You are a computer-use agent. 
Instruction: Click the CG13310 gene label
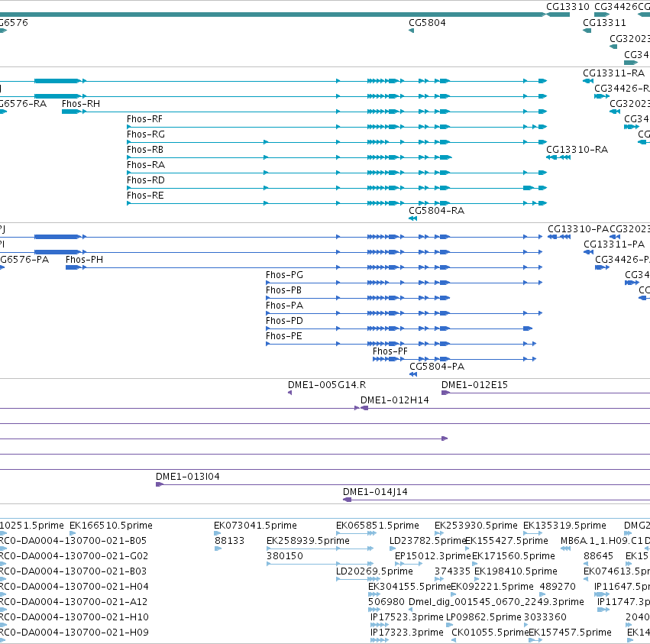click(x=568, y=7)
